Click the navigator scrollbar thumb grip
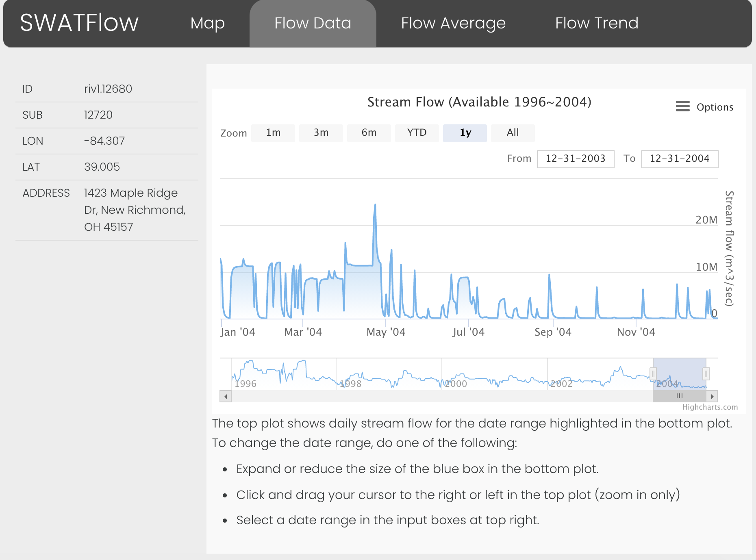The image size is (756, 560). (679, 396)
